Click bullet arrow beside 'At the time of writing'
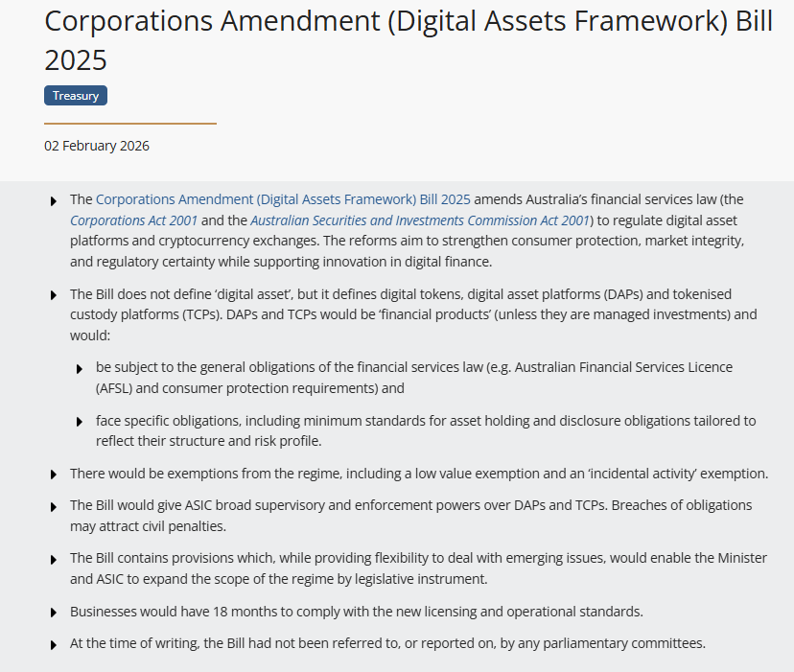 [x=53, y=644]
